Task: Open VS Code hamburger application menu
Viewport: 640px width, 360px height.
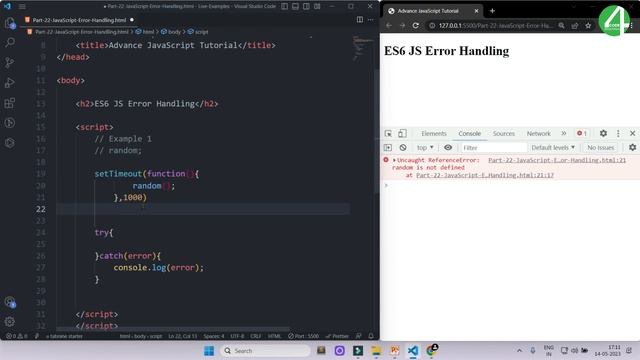Action: [x=22, y=7]
